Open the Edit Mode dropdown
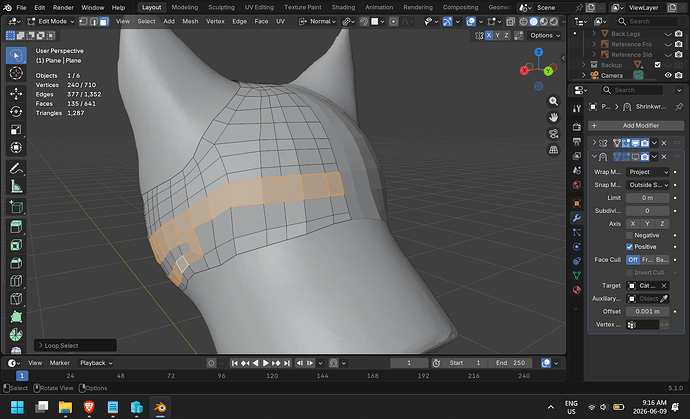The width and height of the screenshot is (690, 419). [50, 21]
